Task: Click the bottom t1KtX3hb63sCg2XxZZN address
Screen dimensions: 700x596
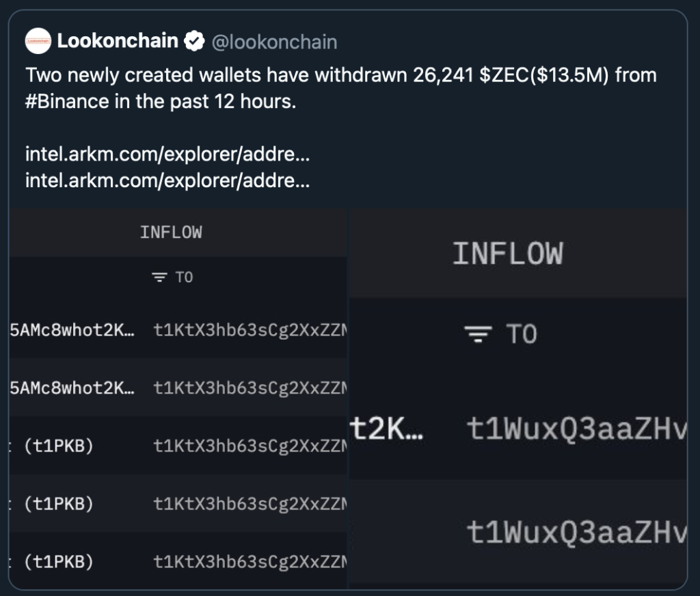Action: click(250, 562)
